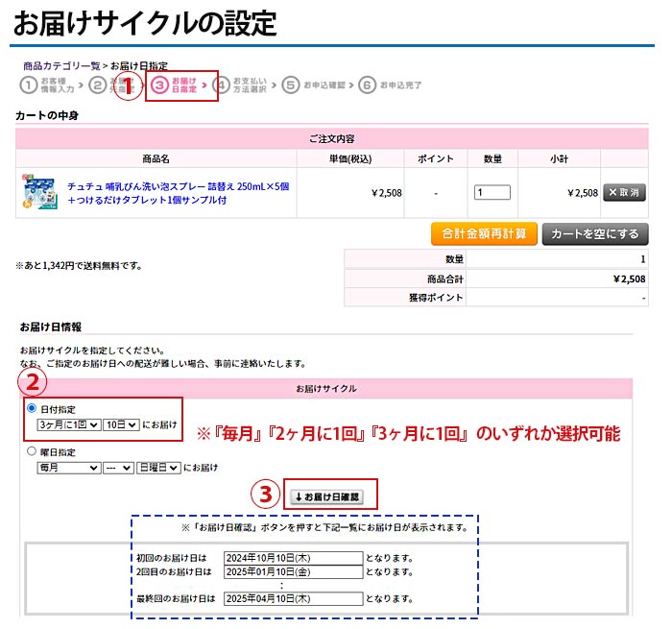Image resolution: width=672 pixels, height=629 pixels.
Task: Open the 3ヶ月に1回 frequency dropdown
Action: [68, 423]
